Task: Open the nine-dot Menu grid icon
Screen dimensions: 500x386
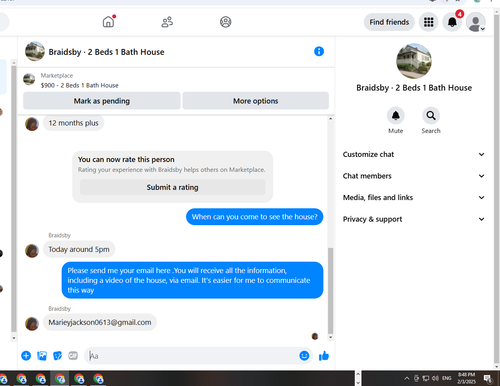Action: pyautogui.click(x=429, y=22)
